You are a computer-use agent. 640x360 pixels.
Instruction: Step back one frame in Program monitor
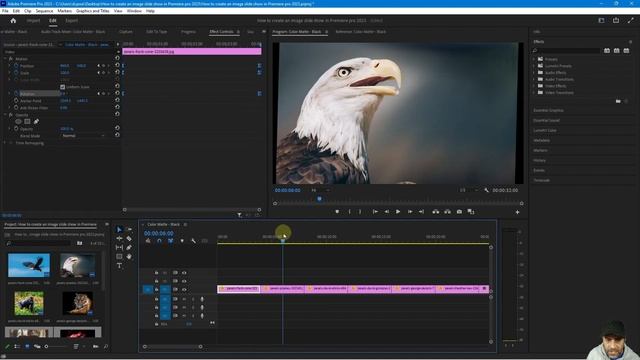click(387, 211)
